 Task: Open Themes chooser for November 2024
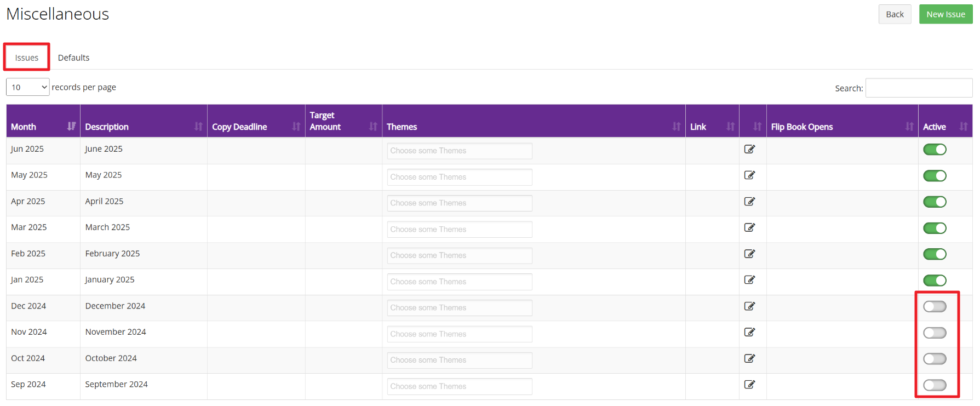[460, 334]
